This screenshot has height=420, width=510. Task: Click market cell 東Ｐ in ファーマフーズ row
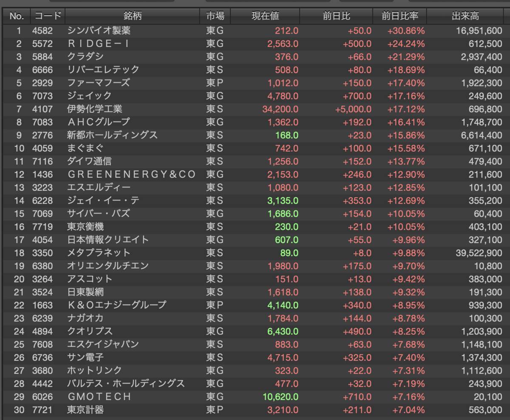215,83
